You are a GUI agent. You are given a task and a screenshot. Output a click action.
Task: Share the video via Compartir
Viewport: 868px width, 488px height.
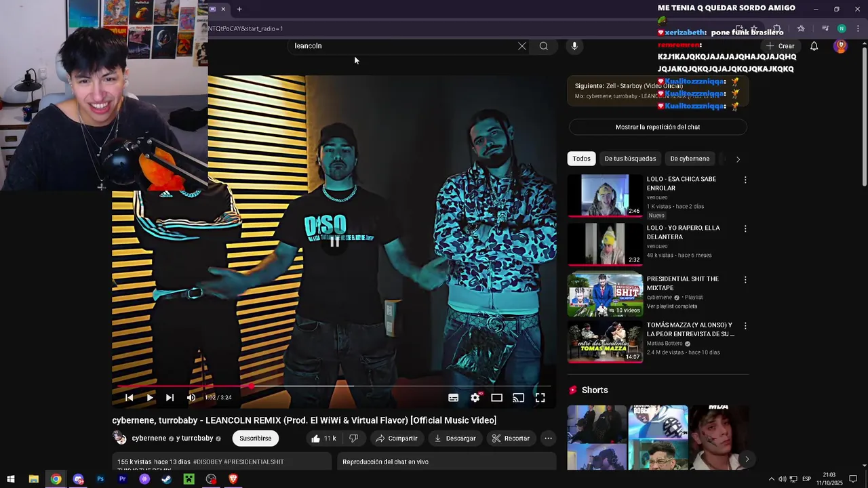[x=396, y=439]
